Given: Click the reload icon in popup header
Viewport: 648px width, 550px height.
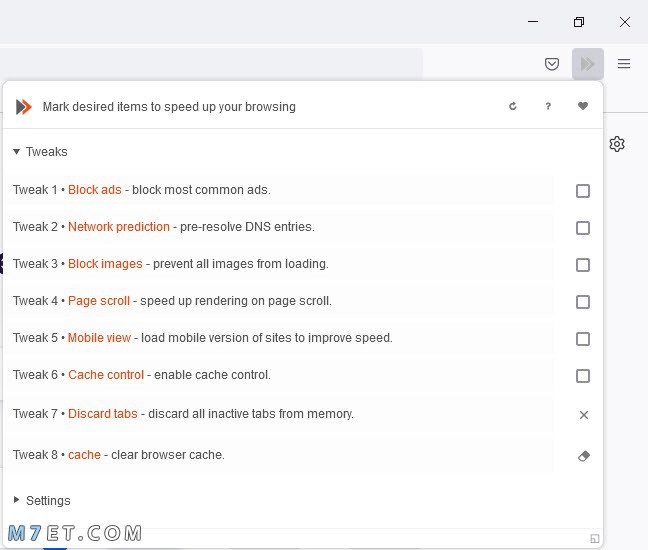Looking at the screenshot, I should coord(513,106).
